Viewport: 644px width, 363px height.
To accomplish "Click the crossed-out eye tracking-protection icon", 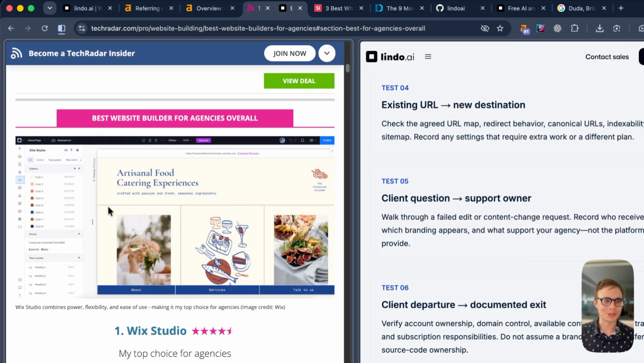I will [485, 29].
